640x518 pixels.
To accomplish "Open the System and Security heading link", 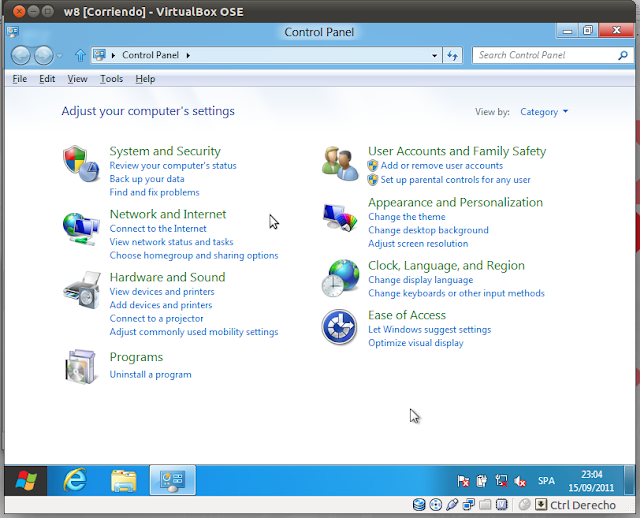I will pyautogui.click(x=165, y=151).
